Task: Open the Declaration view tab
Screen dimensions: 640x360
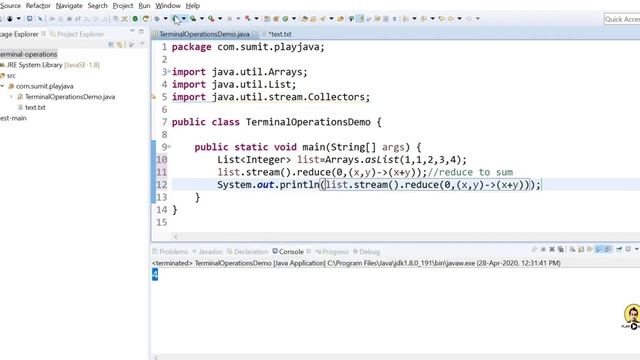Action: tap(247, 251)
